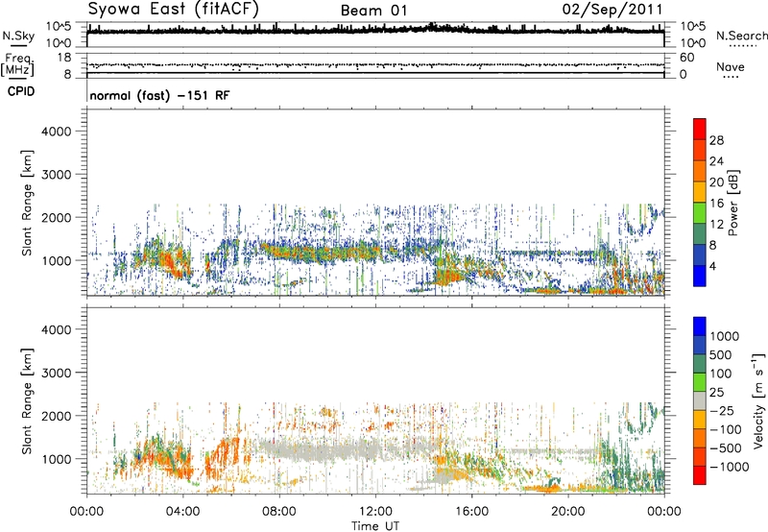Click the '60' Nave axis tick
768x532 pixels.
(x=686, y=58)
